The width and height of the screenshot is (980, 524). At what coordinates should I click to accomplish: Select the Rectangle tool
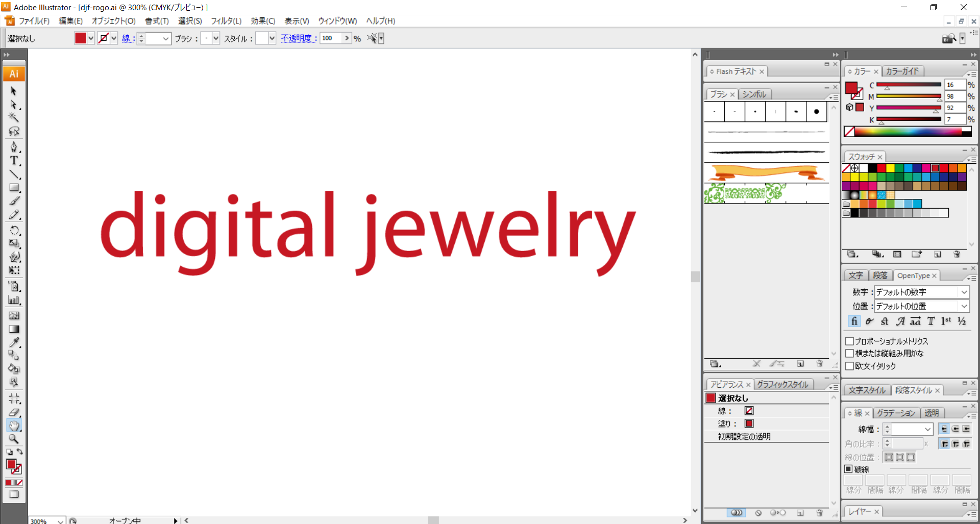pyautogui.click(x=14, y=188)
